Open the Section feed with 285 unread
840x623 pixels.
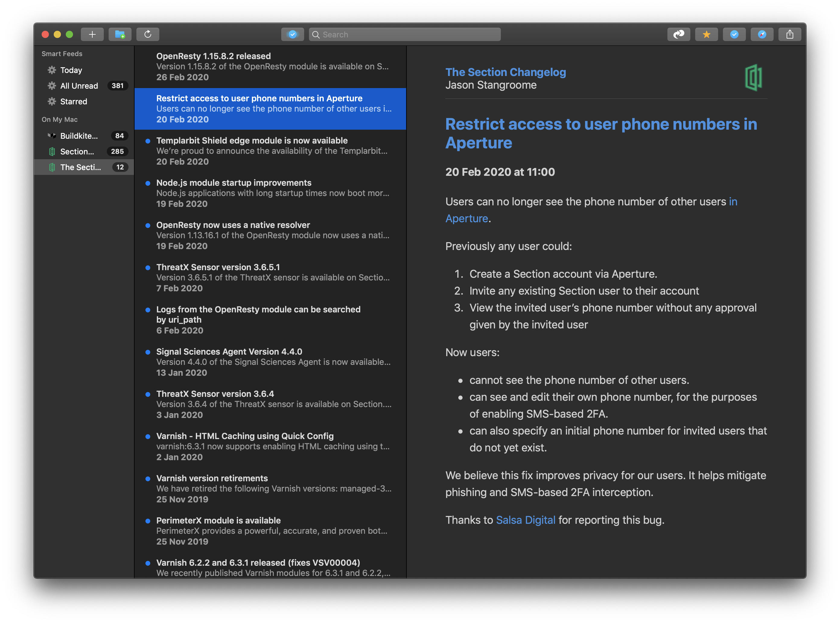[84, 151]
